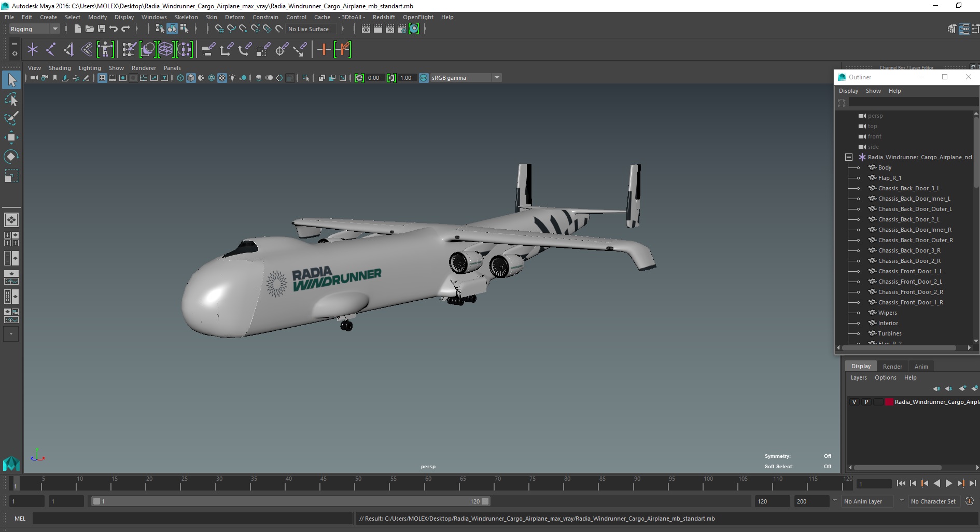The height and width of the screenshot is (532, 980).
Task: Select the Create Joint tool shelf icon
Action: 51,50
